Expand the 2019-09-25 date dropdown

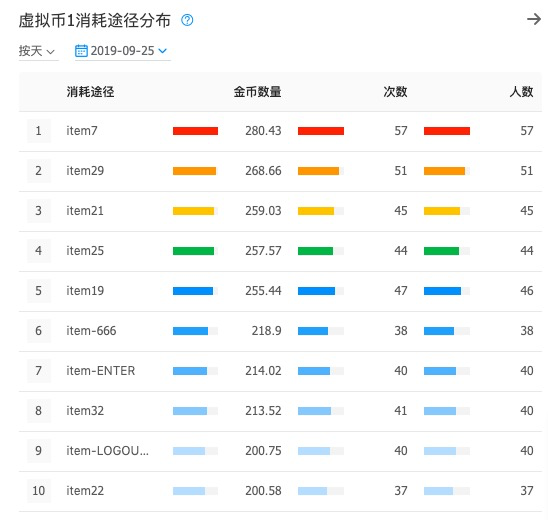[x=123, y=51]
